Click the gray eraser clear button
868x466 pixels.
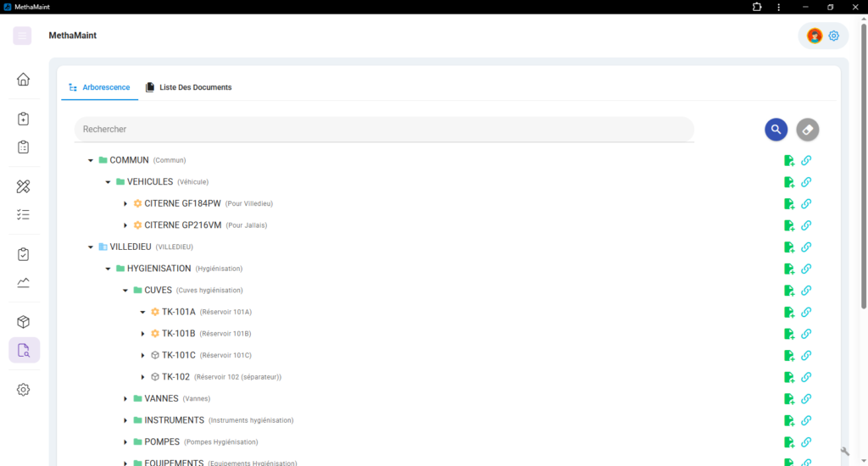pos(808,130)
